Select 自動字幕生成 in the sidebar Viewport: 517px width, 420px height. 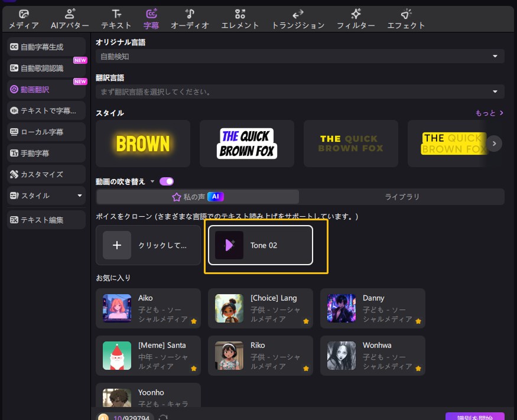click(46, 47)
